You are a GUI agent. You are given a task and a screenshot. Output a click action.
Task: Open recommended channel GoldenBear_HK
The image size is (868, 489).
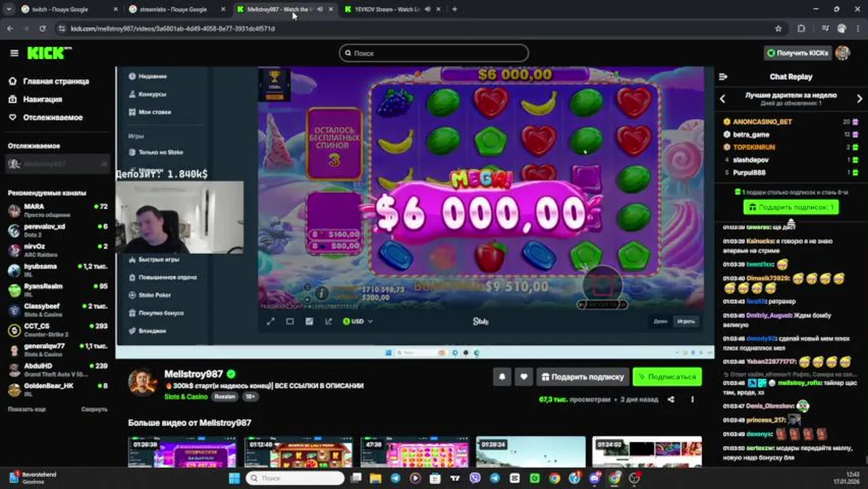point(57,388)
